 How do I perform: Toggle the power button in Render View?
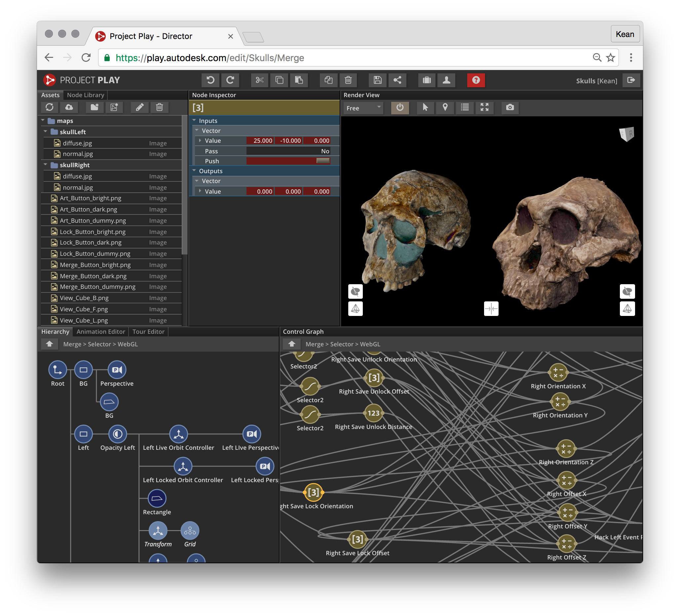pos(400,107)
